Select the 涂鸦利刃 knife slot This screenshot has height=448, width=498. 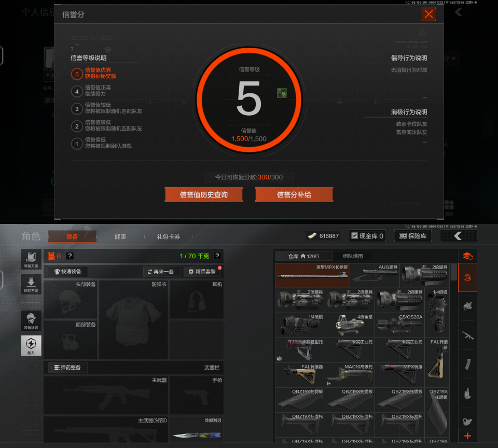click(x=197, y=429)
